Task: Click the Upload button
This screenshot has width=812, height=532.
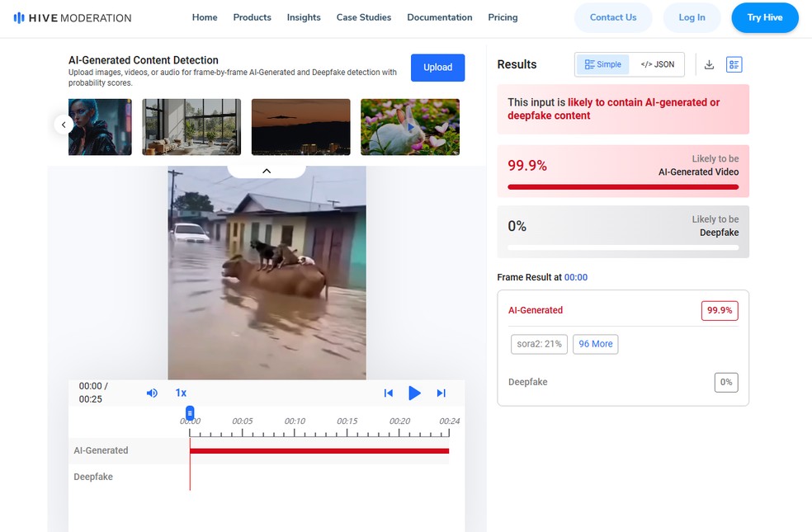Action: coord(437,68)
